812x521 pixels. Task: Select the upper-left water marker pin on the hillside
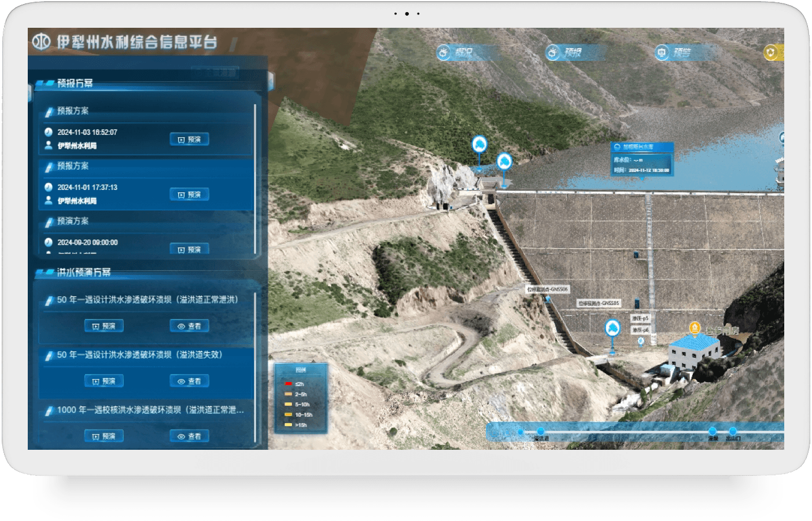[479, 145]
